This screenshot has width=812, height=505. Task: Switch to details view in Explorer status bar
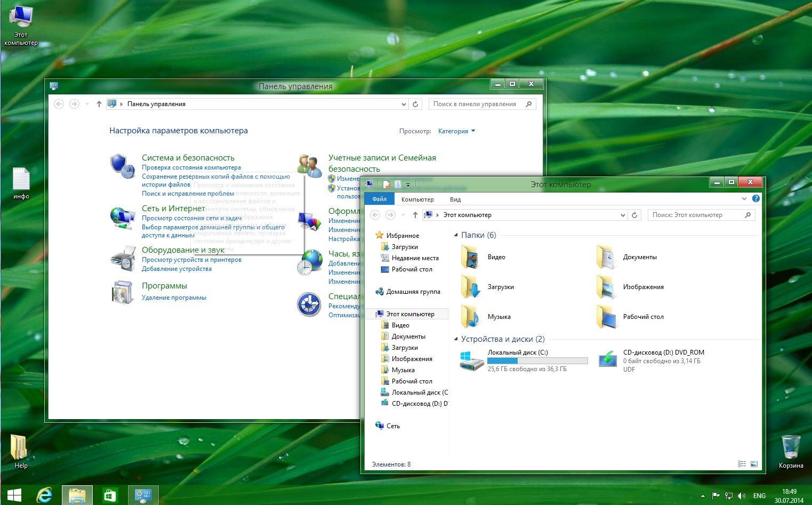[x=742, y=464]
